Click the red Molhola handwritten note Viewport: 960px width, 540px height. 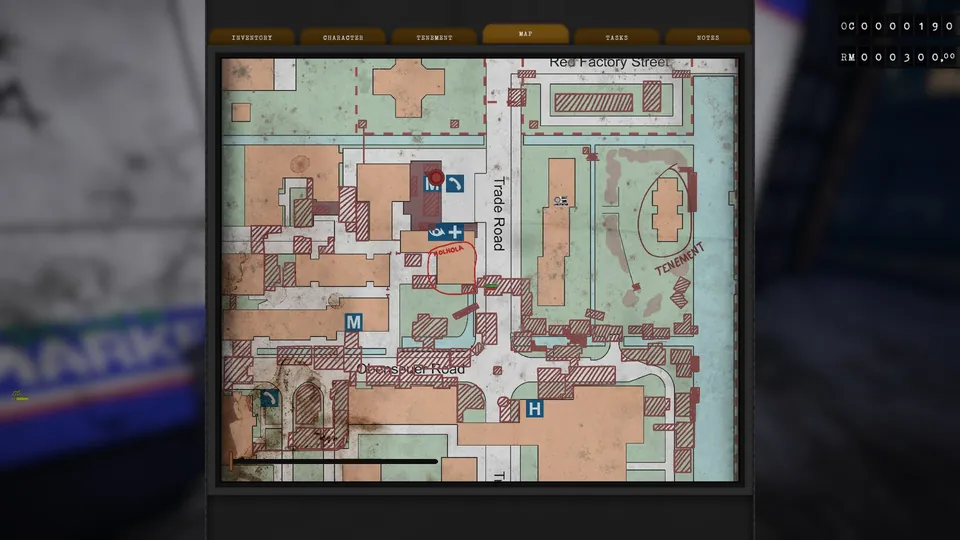point(448,250)
